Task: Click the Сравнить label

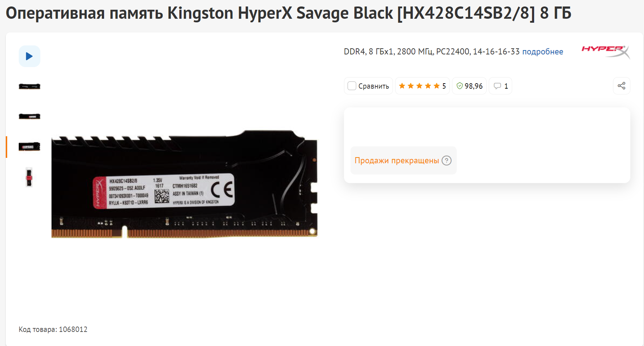Action: pos(374,86)
